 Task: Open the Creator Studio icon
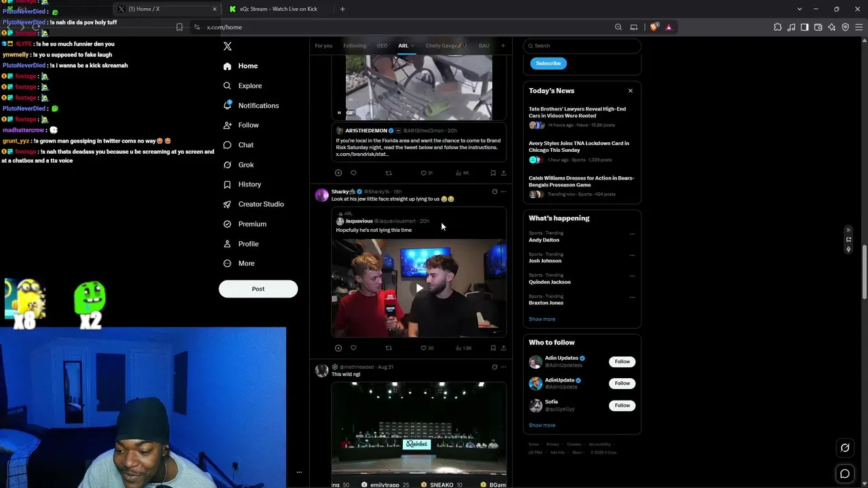pyautogui.click(x=227, y=204)
